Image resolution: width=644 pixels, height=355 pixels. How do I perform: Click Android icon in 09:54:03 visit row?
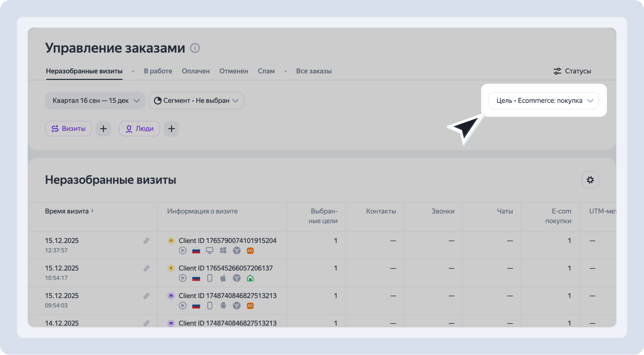[x=223, y=306]
